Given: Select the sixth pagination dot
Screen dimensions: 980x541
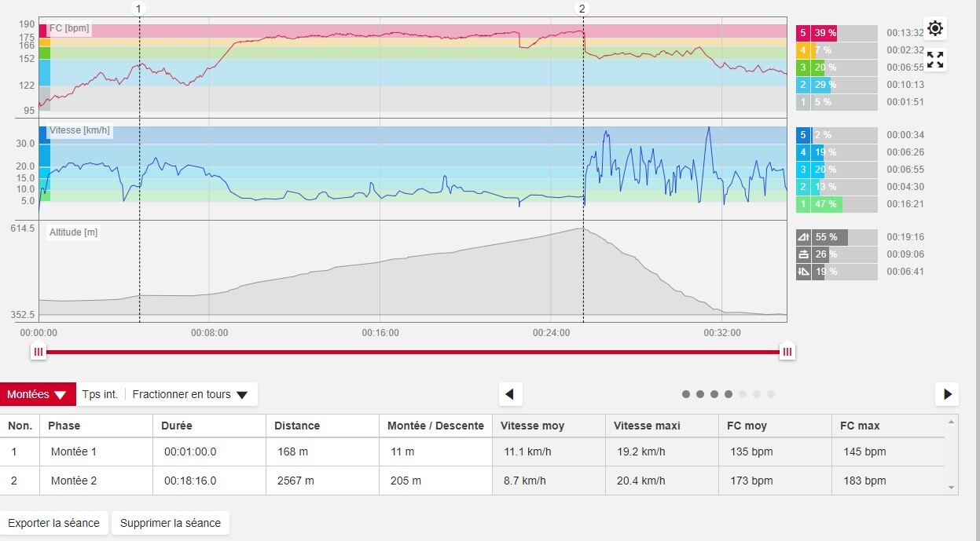Looking at the screenshot, I should coord(757,394).
